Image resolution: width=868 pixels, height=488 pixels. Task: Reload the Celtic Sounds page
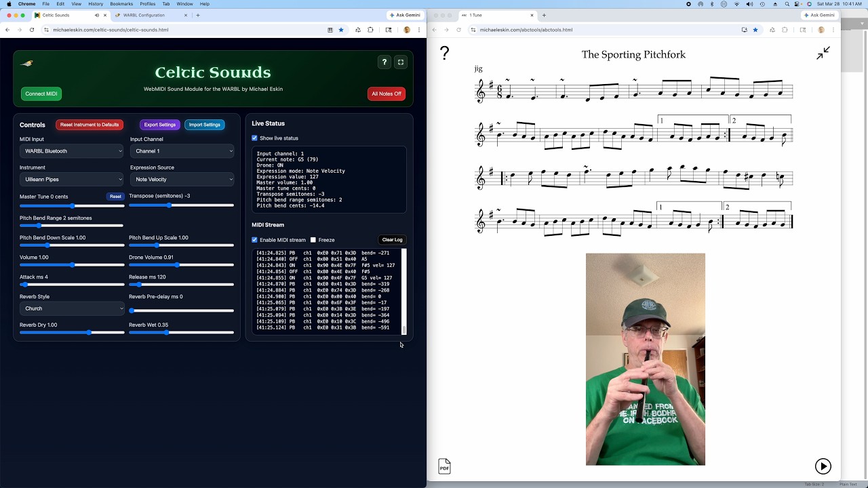(x=31, y=30)
